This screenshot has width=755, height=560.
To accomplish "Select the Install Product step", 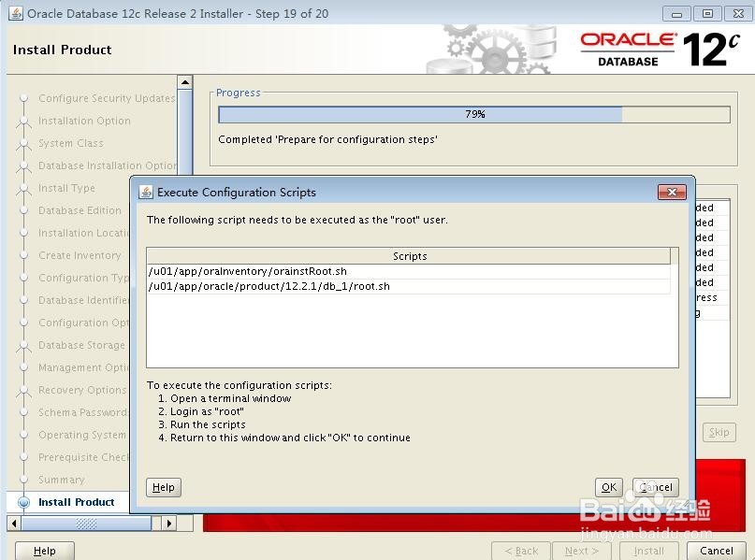I will tap(76, 502).
